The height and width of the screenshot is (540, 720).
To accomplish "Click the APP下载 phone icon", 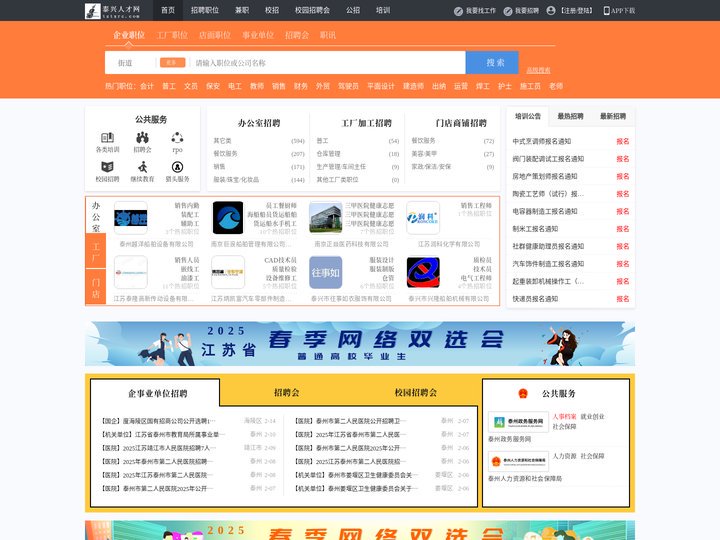I will 607,11.
